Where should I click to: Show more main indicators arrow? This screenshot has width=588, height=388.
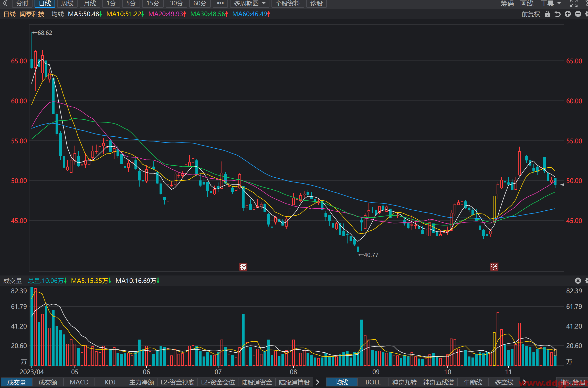click(524, 382)
